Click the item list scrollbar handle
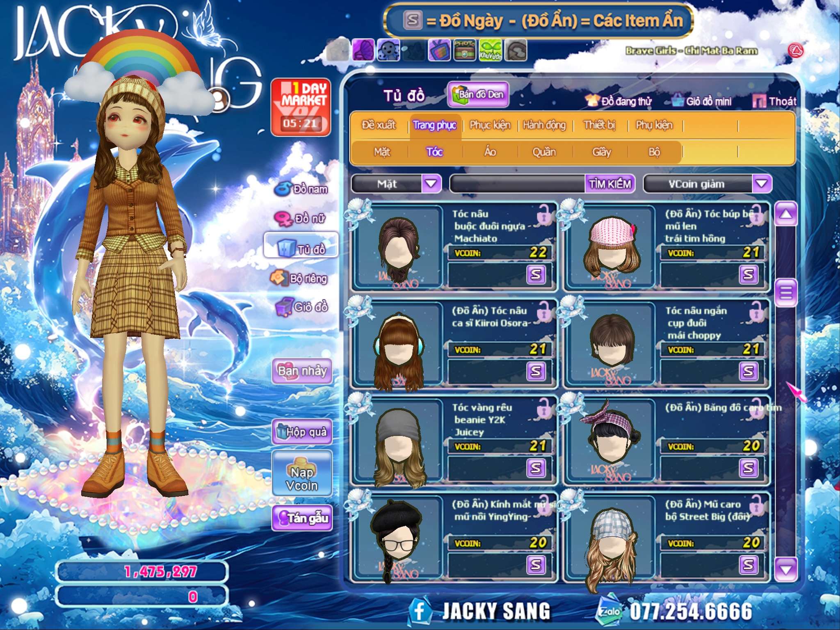840x630 pixels. pyautogui.click(x=786, y=292)
